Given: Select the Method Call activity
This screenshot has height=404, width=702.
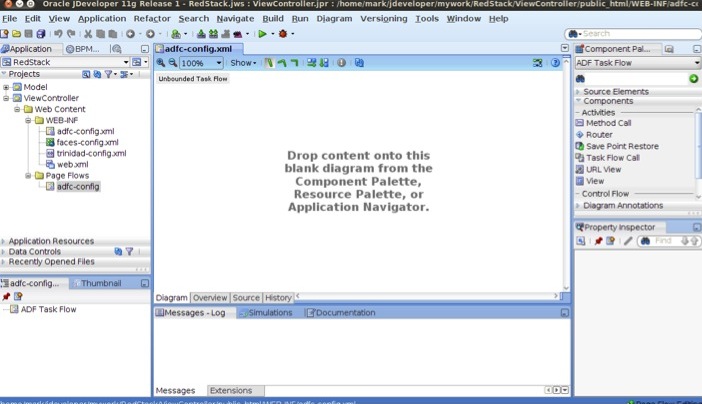Looking at the screenshot, I should pyautogui.click(x=607, y=123).
